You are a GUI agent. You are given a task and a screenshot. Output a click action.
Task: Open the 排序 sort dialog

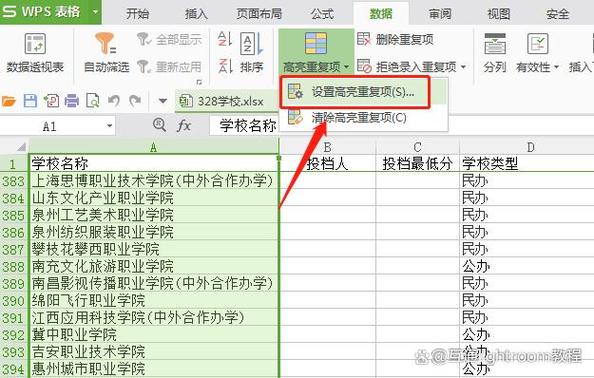point(252,53)
